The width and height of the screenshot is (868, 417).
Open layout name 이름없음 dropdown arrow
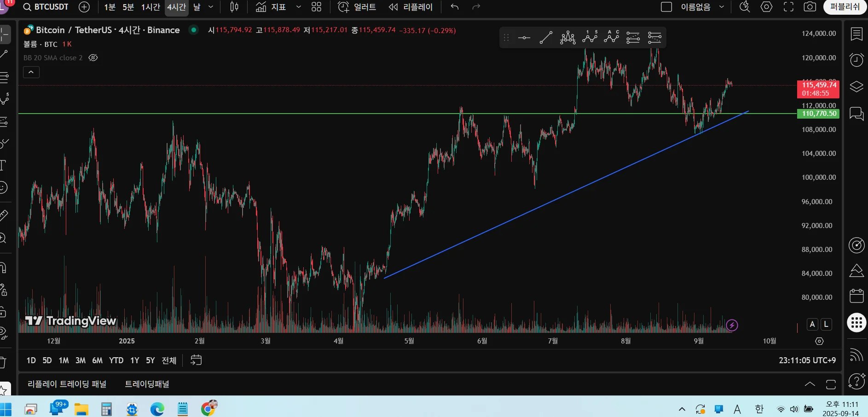pyautogui.click(x=722, y=7)
